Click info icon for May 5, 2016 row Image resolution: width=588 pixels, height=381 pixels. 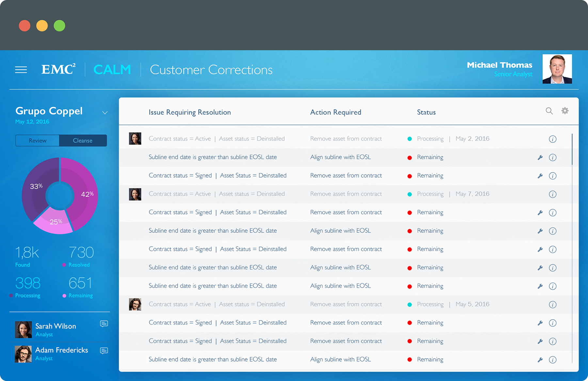tap(552, 305)
